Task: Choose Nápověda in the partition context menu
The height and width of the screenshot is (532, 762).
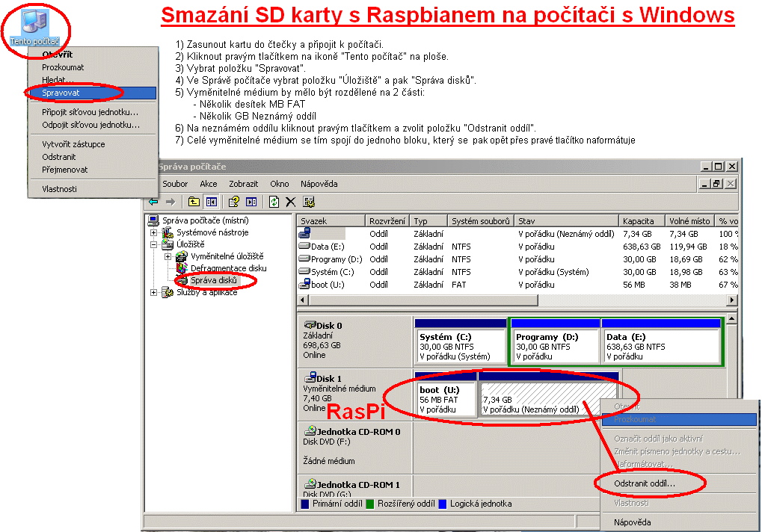Action: coord(680,522)
